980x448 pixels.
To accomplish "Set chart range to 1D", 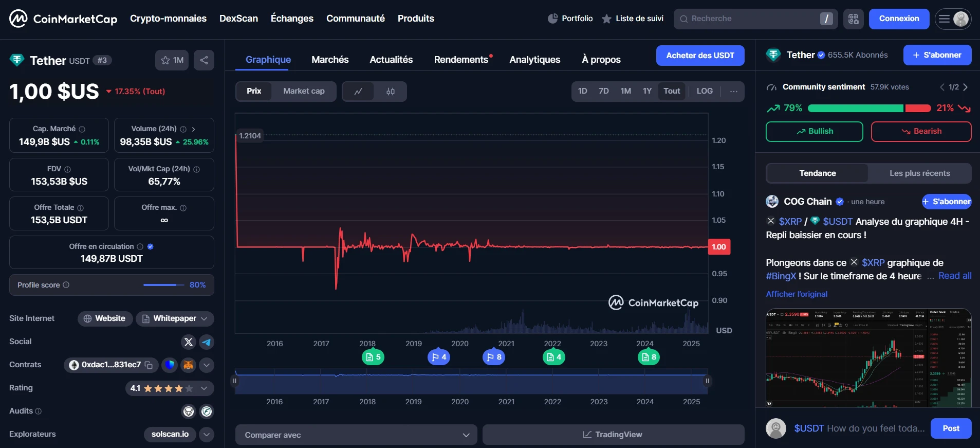I will click(x=582, y=92).
